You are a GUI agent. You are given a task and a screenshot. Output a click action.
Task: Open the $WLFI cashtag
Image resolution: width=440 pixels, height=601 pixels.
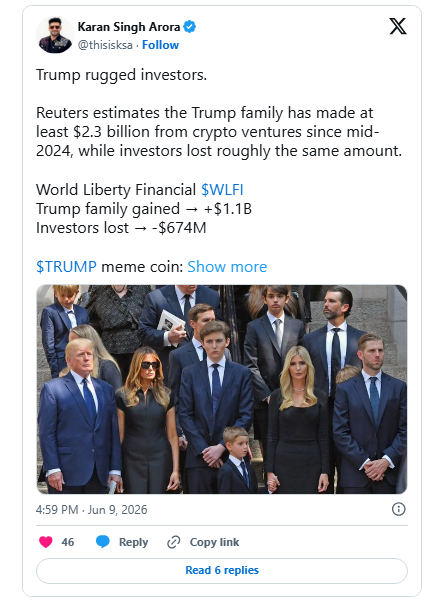pyautogui.click(x=222, y=190)
